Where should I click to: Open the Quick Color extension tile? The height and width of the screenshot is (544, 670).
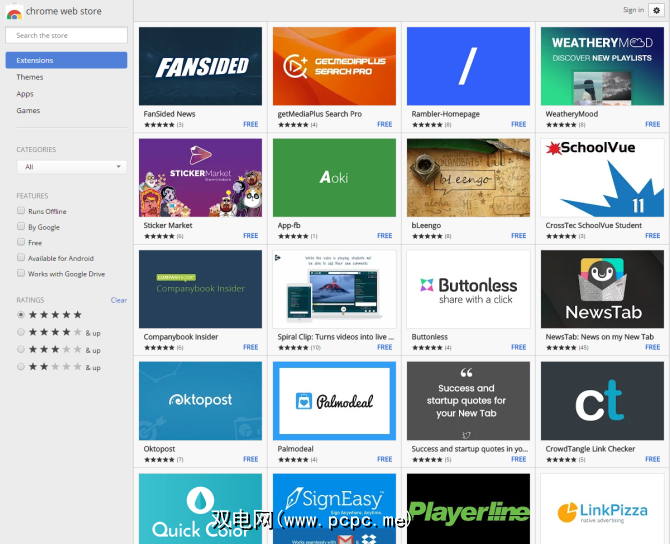(200, 509)
